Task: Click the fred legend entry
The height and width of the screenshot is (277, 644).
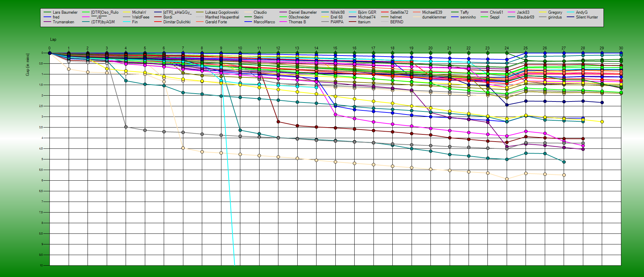Action: [x=56, y=17]
